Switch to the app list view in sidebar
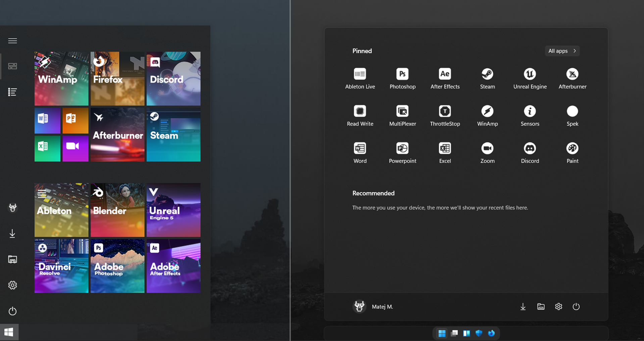 [12, 92]
